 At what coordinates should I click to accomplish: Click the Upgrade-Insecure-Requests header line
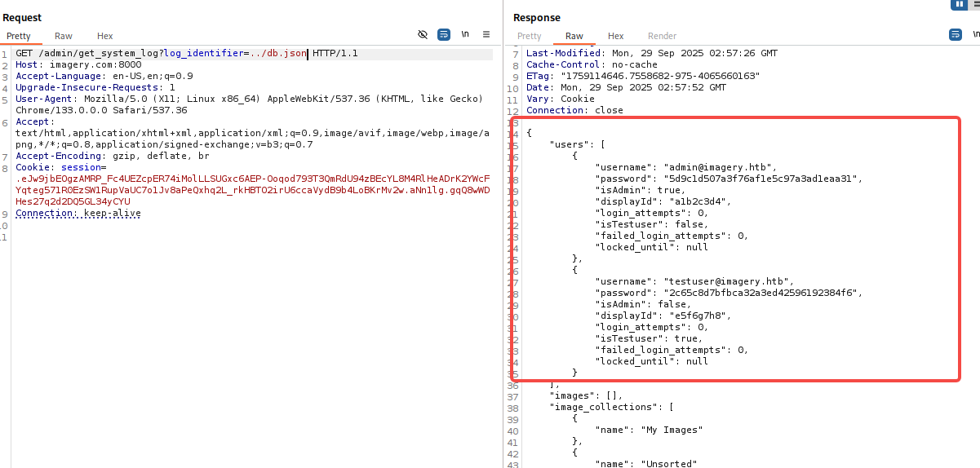pyautogui.click(x=95, y=87)
